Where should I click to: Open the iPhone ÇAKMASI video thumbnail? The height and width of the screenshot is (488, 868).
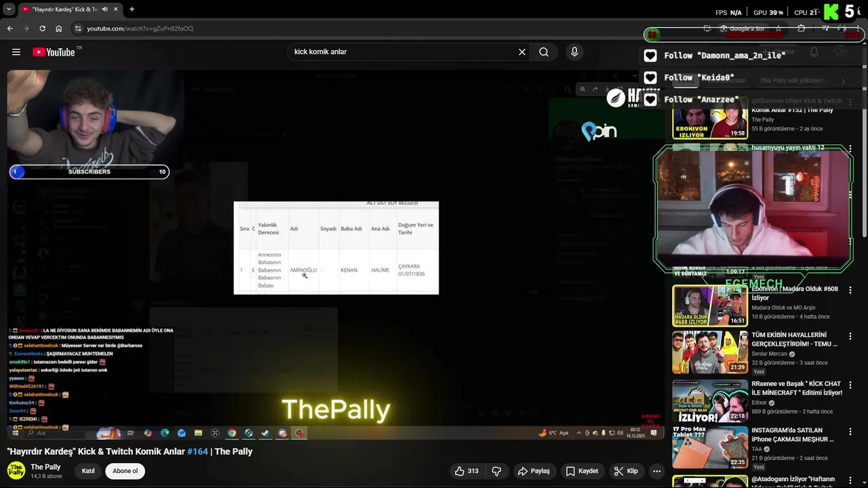point(710,447)
